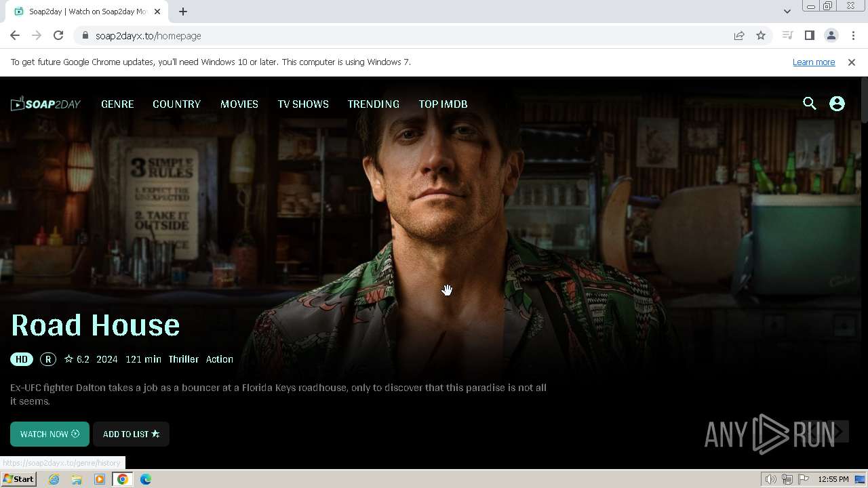The width and height of the screenshot is (868, 488).
Task: Go back with browser back arrow
Action: pos(15,35)
